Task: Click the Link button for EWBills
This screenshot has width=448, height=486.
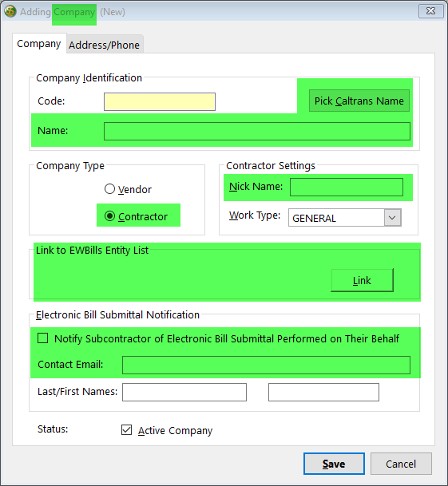Action: pyautogui.click(x=362, y=280)
